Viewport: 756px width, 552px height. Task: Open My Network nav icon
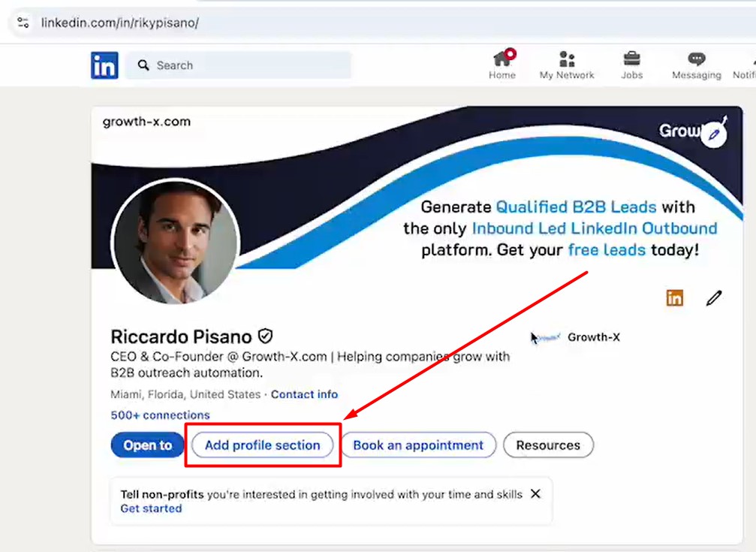pyautogui.click(x=567, y=65)
